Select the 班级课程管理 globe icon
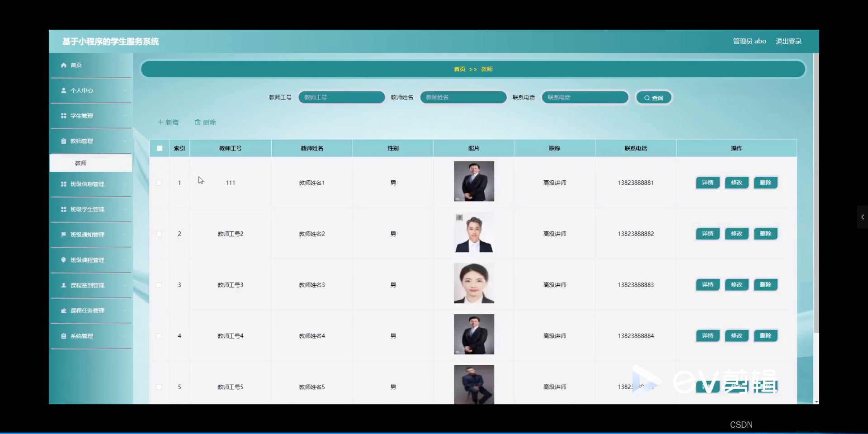This screenshot has height=434, width=868. point(64,260)
